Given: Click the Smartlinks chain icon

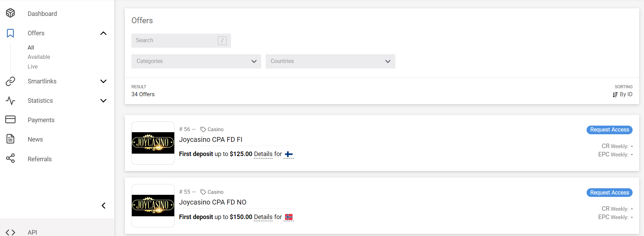Looking at the screenshot, I should 10,81.
